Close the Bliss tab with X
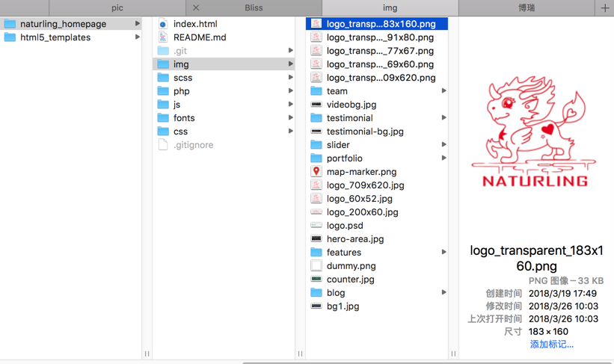 pos(196,7)
